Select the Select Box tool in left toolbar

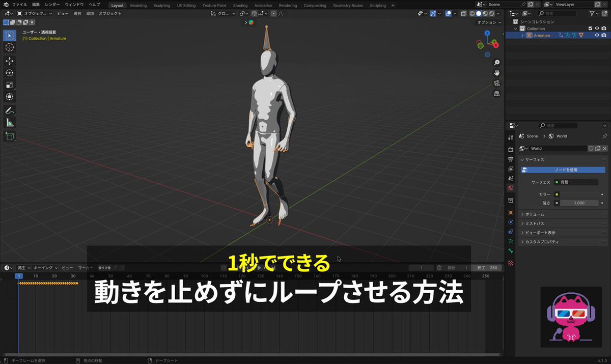[x=9, y=36]
